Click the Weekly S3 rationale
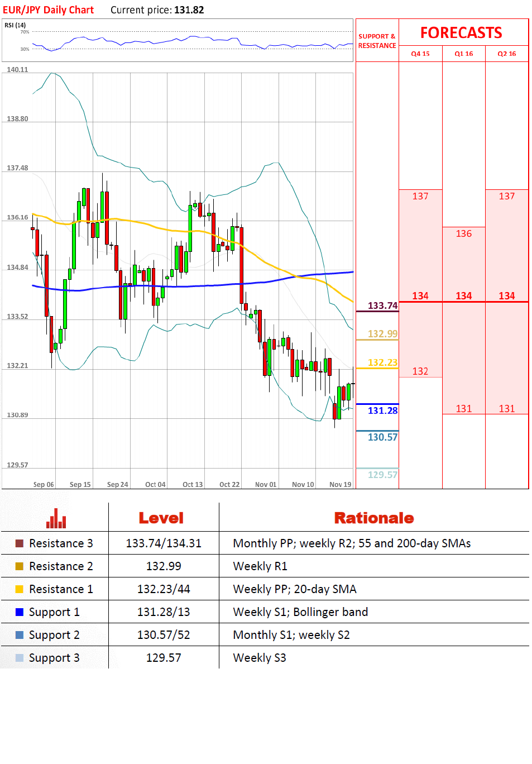This screenshot has height=764, width=532. 260,658
